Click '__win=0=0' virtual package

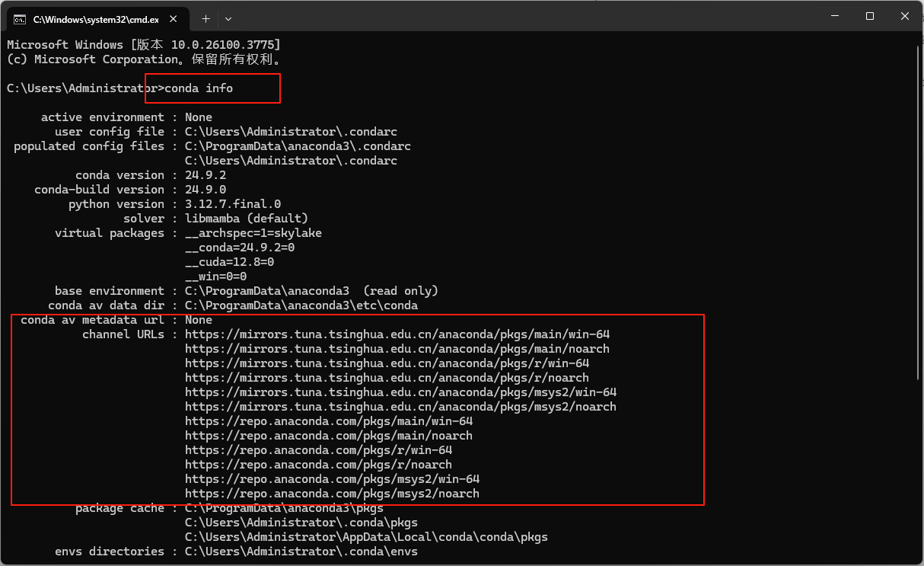(x=215, y=277)
